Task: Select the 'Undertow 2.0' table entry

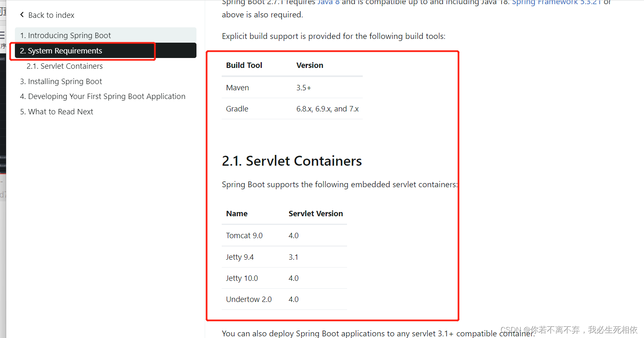Action: pyautogui.click(x=249, y=299)
